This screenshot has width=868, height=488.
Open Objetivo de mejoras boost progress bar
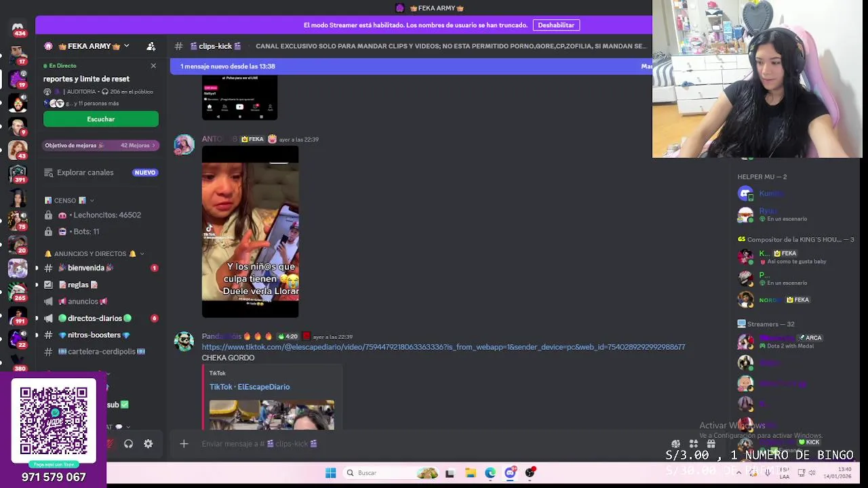101,145
